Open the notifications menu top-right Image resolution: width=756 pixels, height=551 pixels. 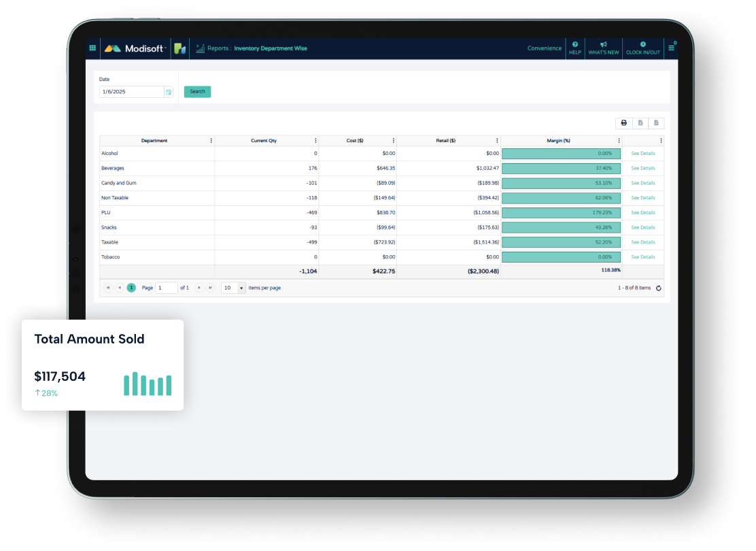(671, 48)
